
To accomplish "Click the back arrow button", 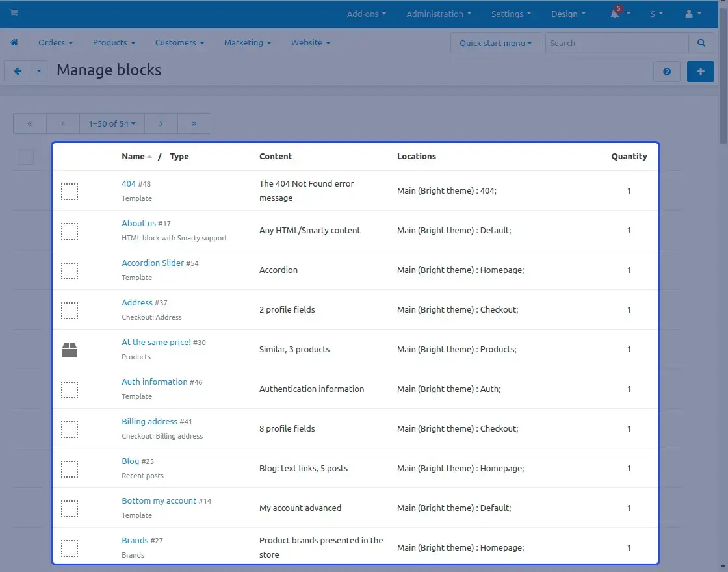I will 18,71.
